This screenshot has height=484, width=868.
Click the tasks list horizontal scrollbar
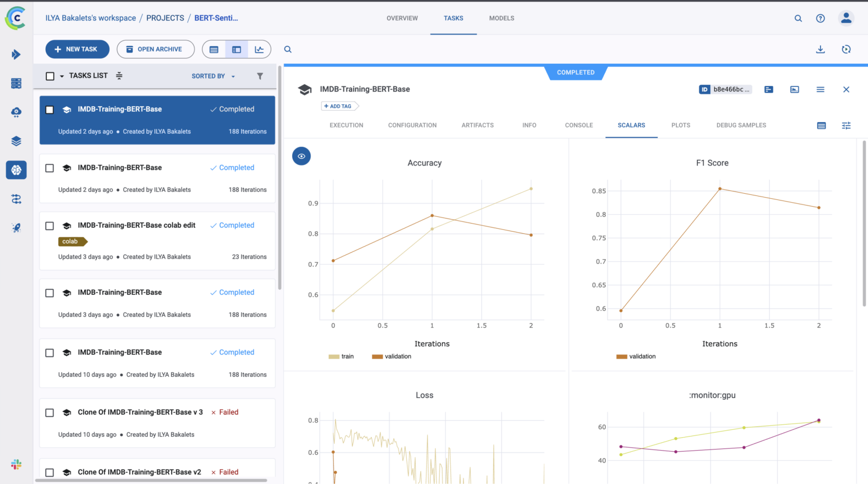click(x=151, y=481)
